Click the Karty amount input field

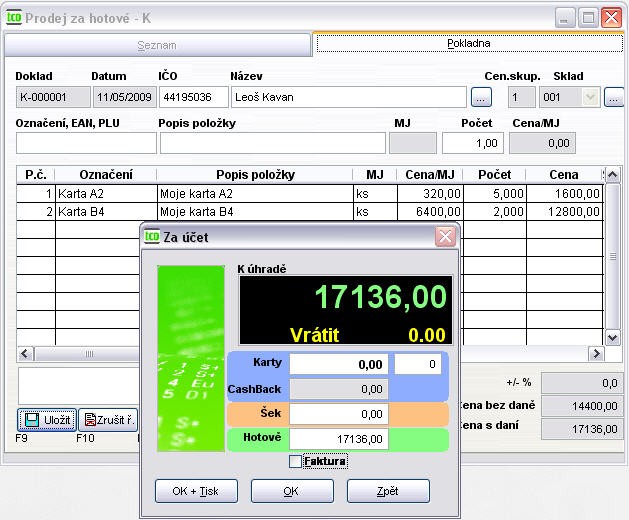(x=340, y=365)
